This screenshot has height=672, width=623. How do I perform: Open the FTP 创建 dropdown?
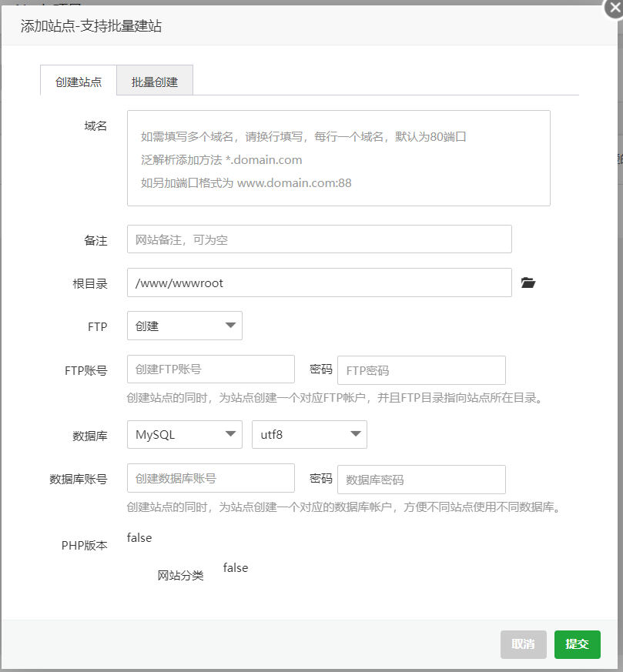pos(185,326)
